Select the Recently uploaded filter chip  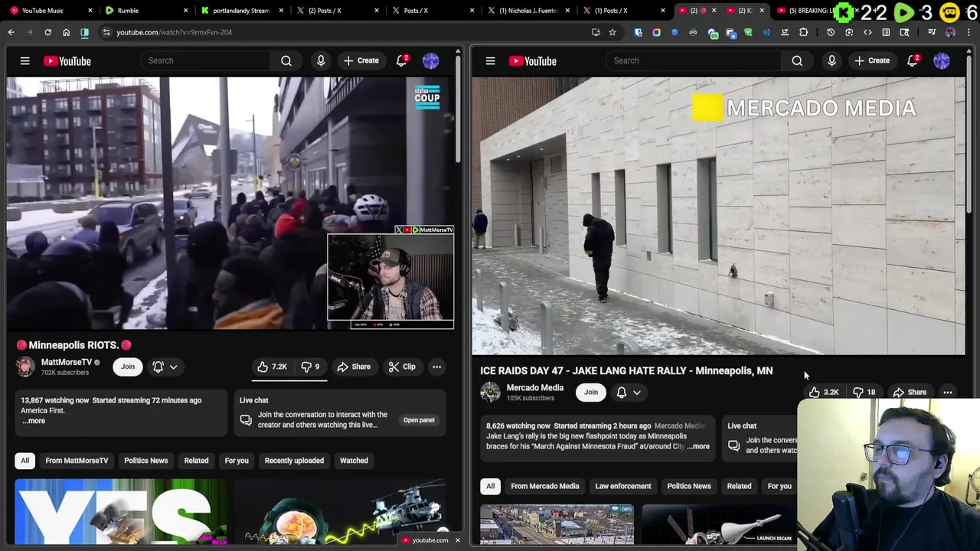pos(294,461)
